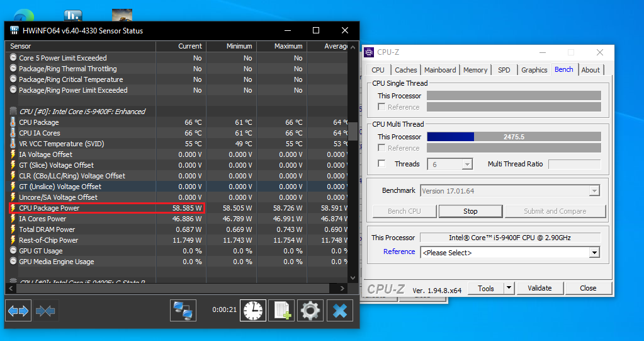The height and width of the screenshot is (341, 644).
Task: Click the Multi Thread progress bar showing 2475.5
Action: [514, 137]
